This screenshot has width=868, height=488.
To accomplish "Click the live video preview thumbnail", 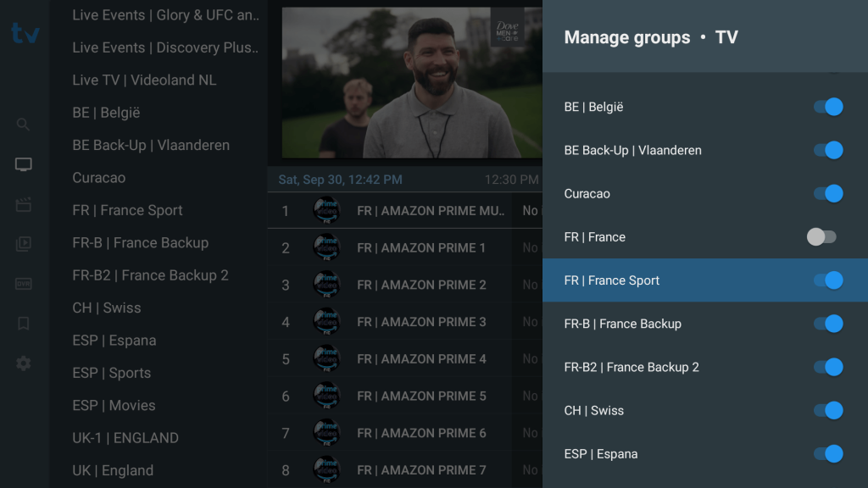I will (x=412, y=83).
